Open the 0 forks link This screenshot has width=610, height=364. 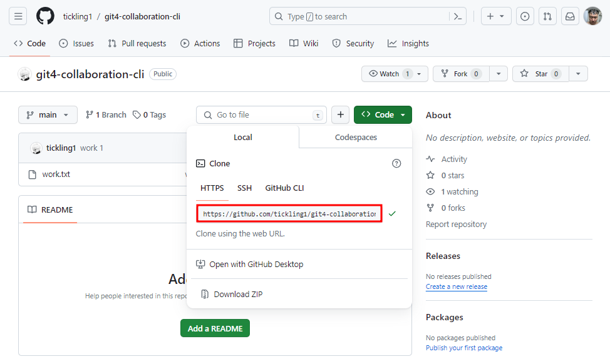tap(446, 208)
